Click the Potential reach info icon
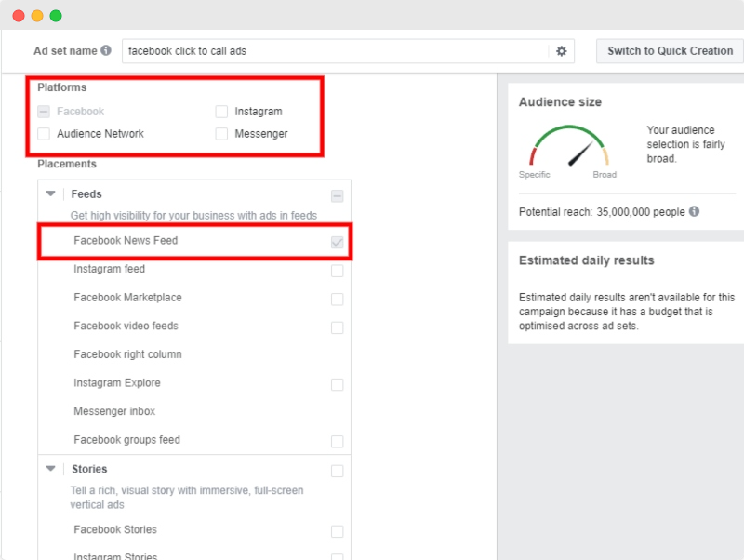 point(694,211)
